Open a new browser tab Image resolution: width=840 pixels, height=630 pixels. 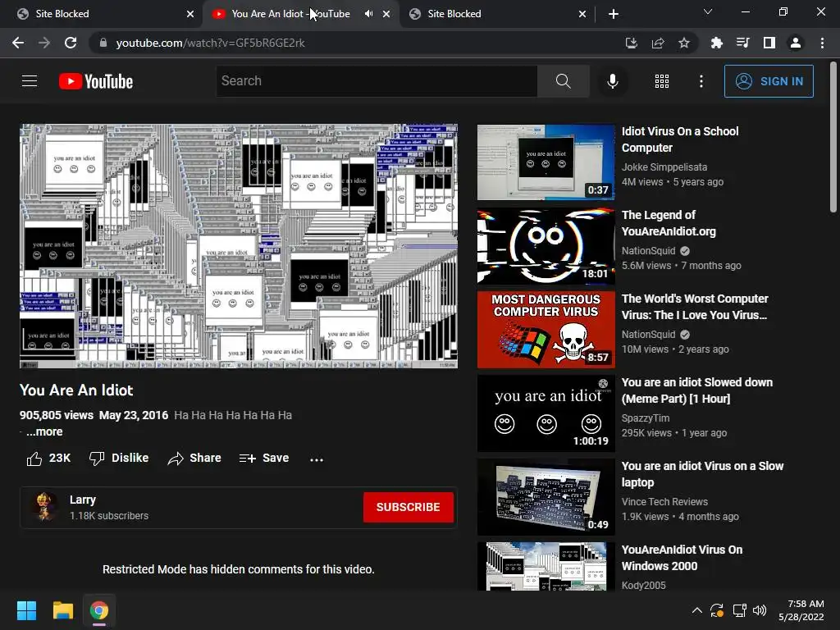614,14
